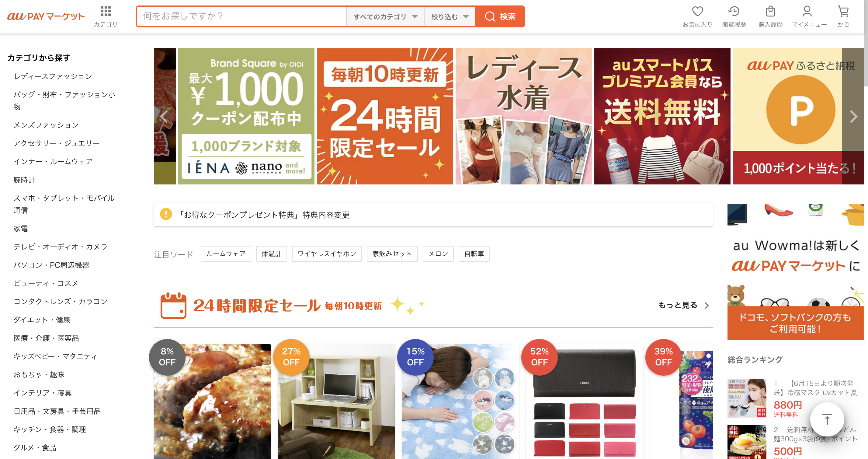Select テレビ・オーディオ・カメラ category

pos(60,247)
